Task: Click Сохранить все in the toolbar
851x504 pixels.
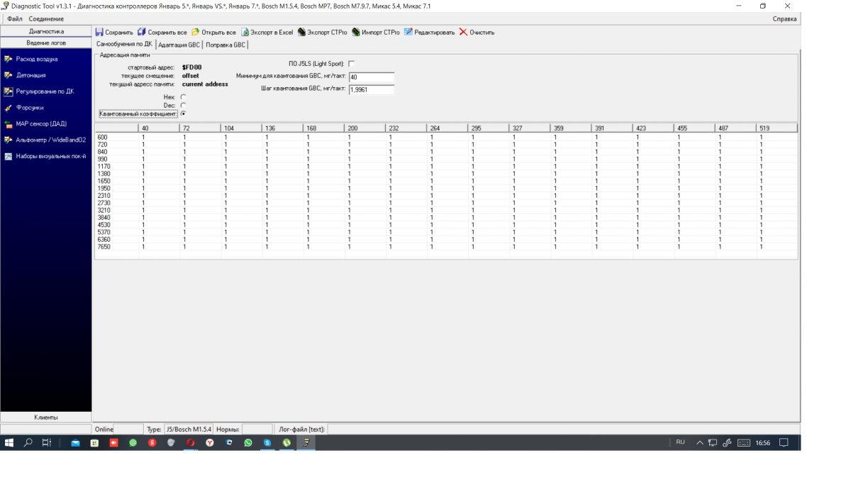Action: [x=162, y=32]
